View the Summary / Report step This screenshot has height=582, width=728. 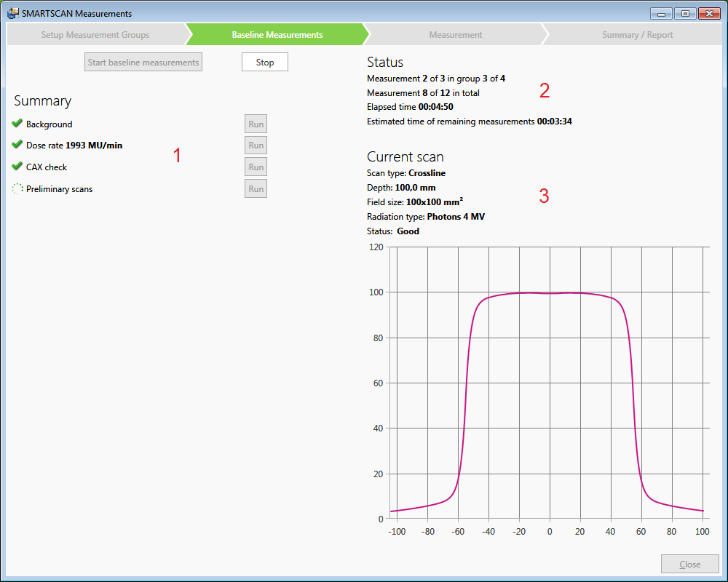tap(637, 34)
